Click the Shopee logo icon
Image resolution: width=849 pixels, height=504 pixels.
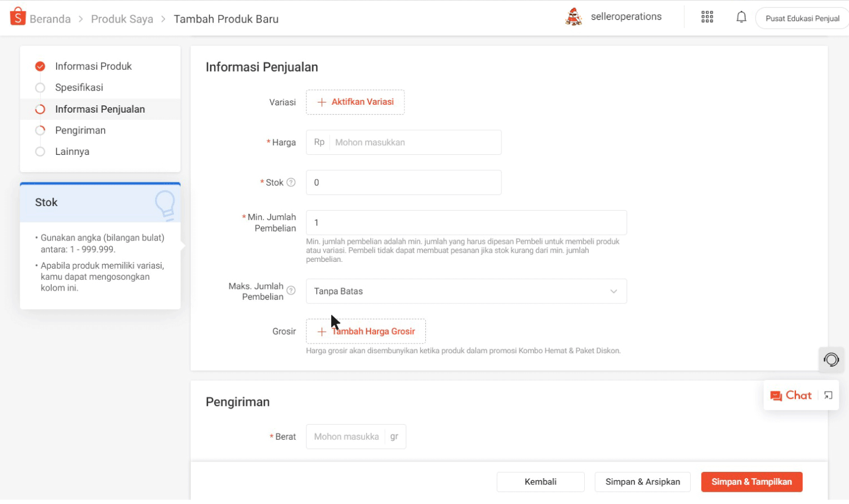[16, 16]
